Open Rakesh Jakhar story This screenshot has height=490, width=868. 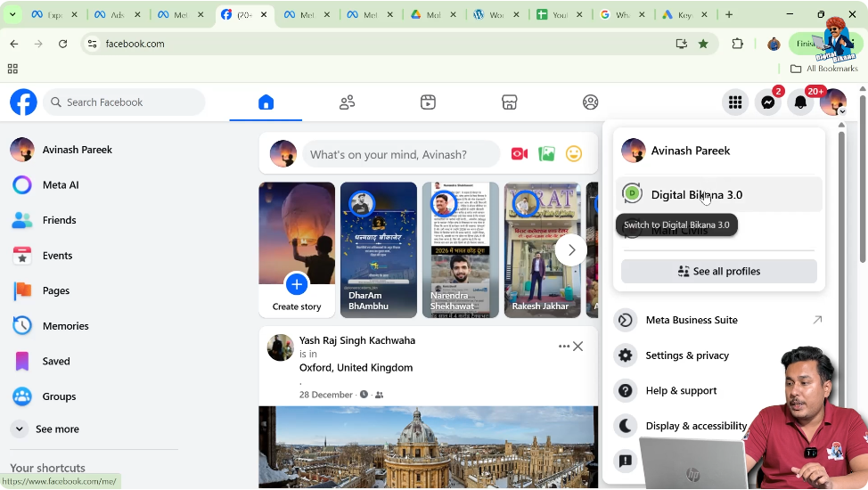[x=542, y=249]
